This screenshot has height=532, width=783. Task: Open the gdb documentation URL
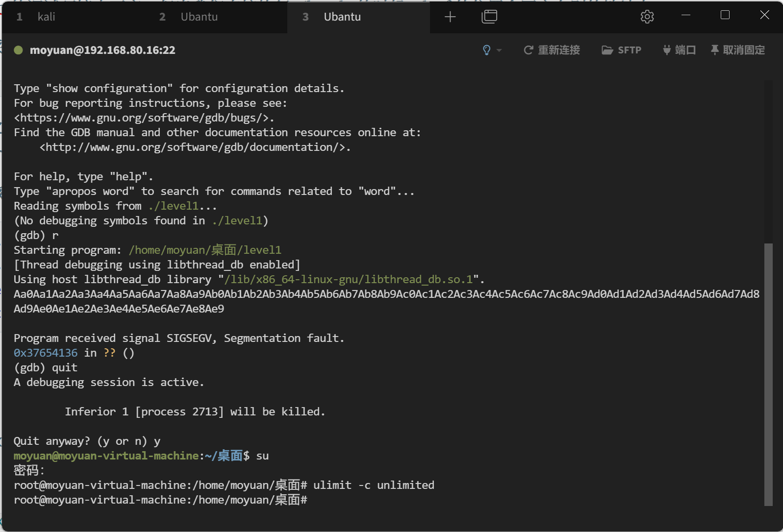195,147
